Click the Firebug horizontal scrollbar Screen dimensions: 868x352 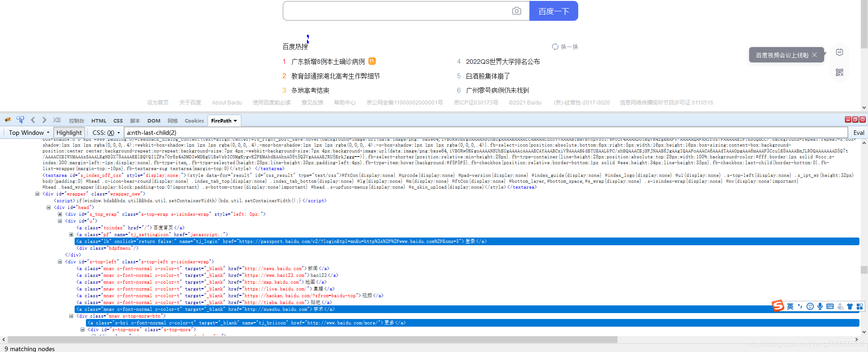click(x=313, y=339)
